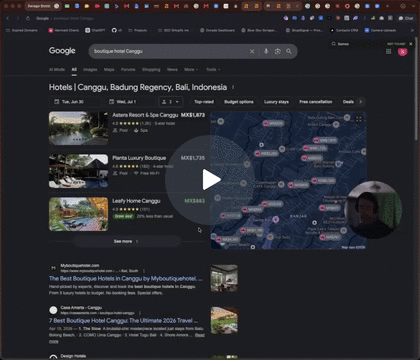
Task: Open the SEO Shopify bookmark folder
Action: click(173, 30)
